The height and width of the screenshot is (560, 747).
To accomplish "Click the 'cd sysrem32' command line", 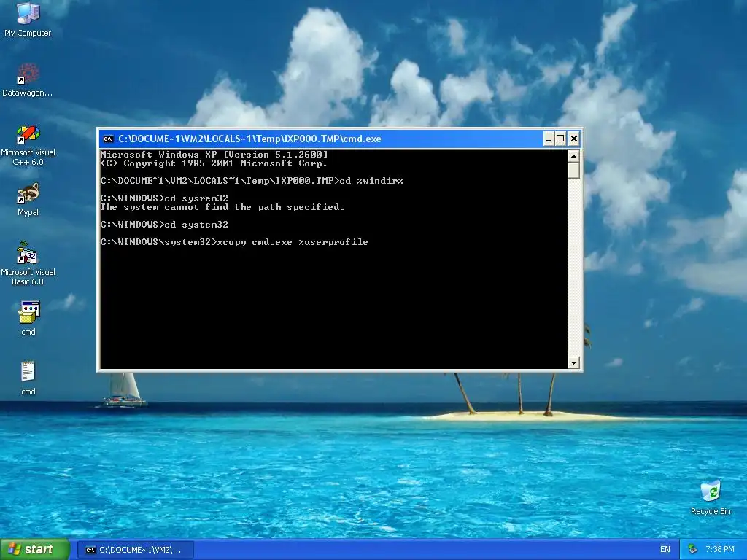I will (x=164, y=198).
